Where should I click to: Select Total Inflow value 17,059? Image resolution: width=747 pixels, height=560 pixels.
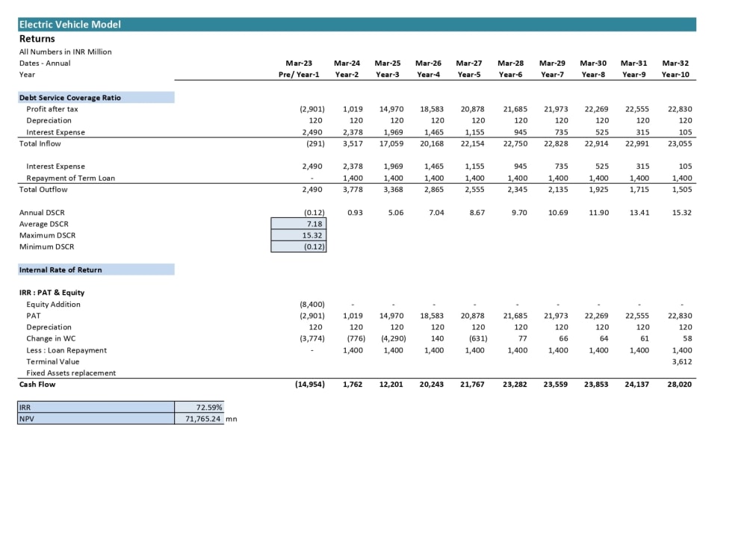pos(391,144)
